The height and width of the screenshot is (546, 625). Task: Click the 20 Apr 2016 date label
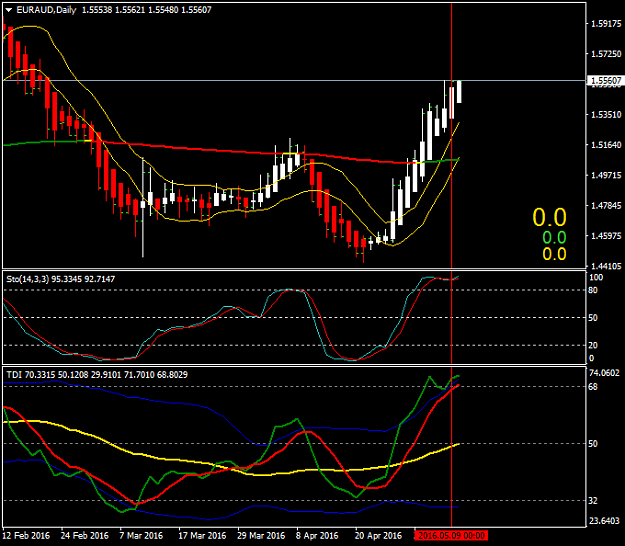[x=378, y=536]
